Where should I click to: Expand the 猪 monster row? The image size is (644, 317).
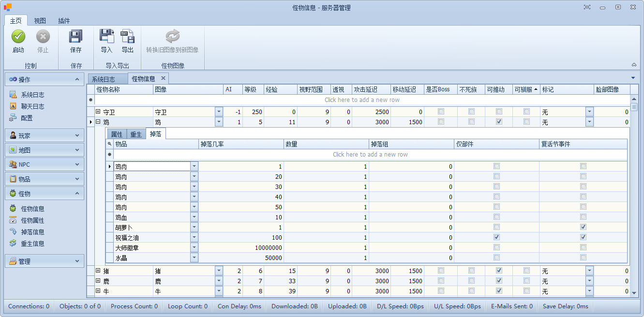pos(98,271)
